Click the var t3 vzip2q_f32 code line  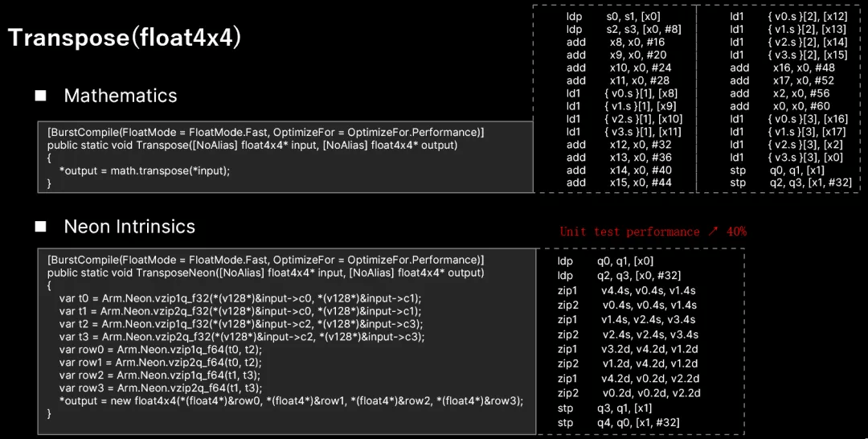(x=241, y=337)
